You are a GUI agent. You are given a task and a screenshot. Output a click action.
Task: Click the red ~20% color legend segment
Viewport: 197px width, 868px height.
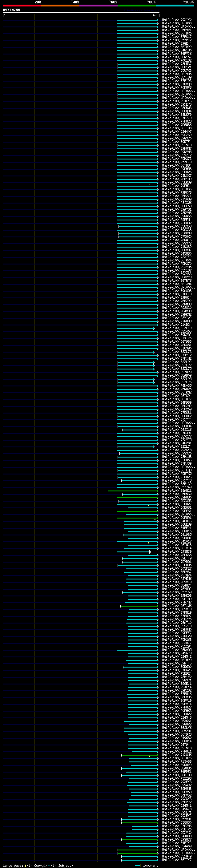pyautogui.click(x=22, y=6)
